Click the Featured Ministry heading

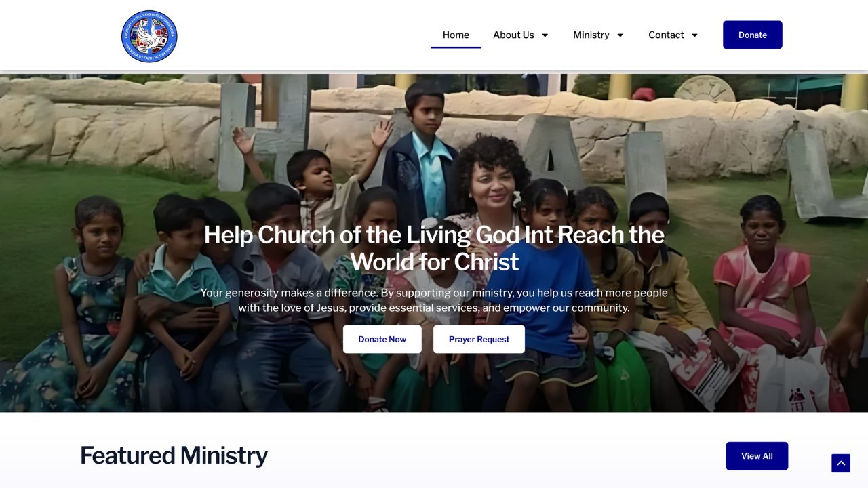tap(174, 455)
